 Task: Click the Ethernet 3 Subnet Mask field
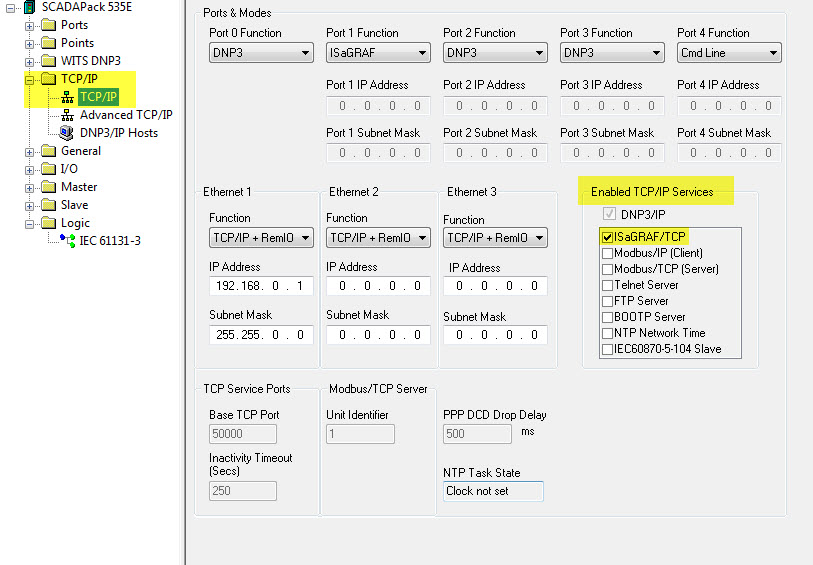495,335
